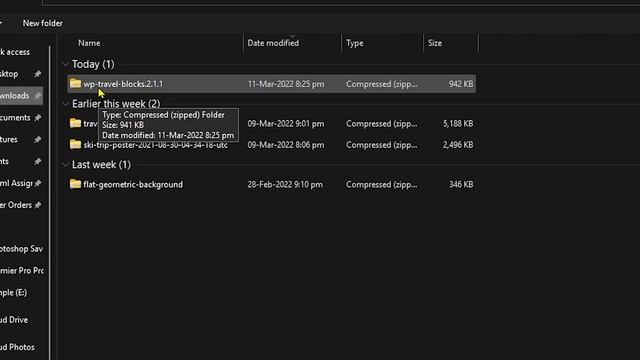The image size is (640, 360).
Task: Collapse the Earlier this week (2) group
Action: [x=65, y=104]
